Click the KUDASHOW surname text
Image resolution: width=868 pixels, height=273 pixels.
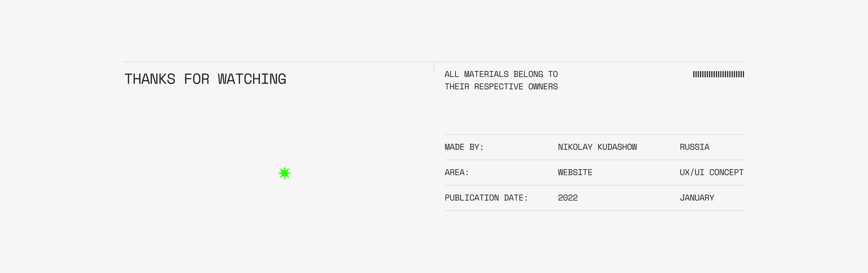click(x=617, y=147)
